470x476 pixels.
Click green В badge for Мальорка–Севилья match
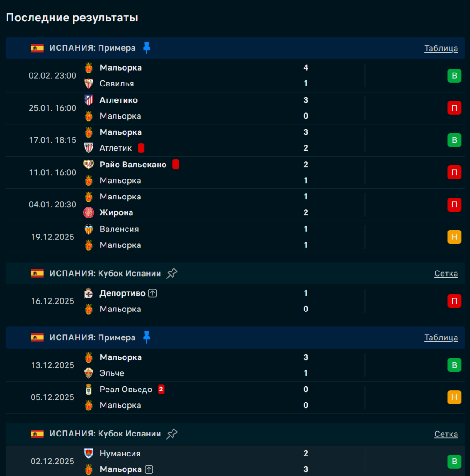click(x=454, y=76)
